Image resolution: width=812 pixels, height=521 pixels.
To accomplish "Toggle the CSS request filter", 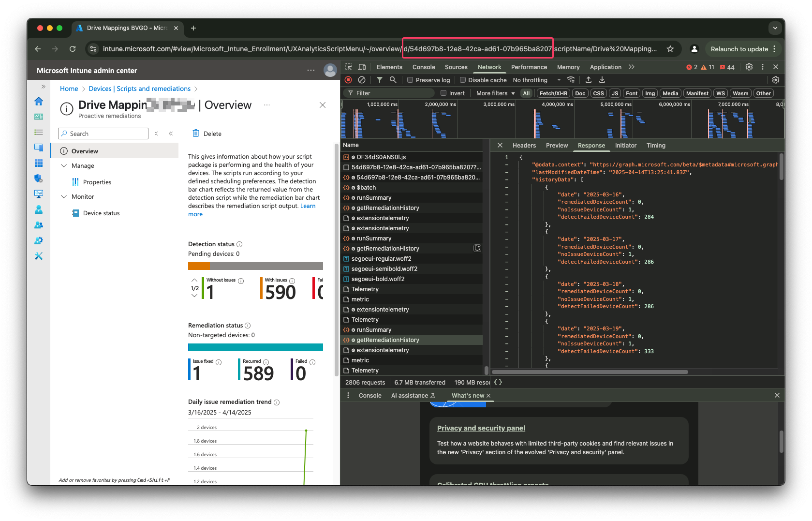I will coord(599,93).
